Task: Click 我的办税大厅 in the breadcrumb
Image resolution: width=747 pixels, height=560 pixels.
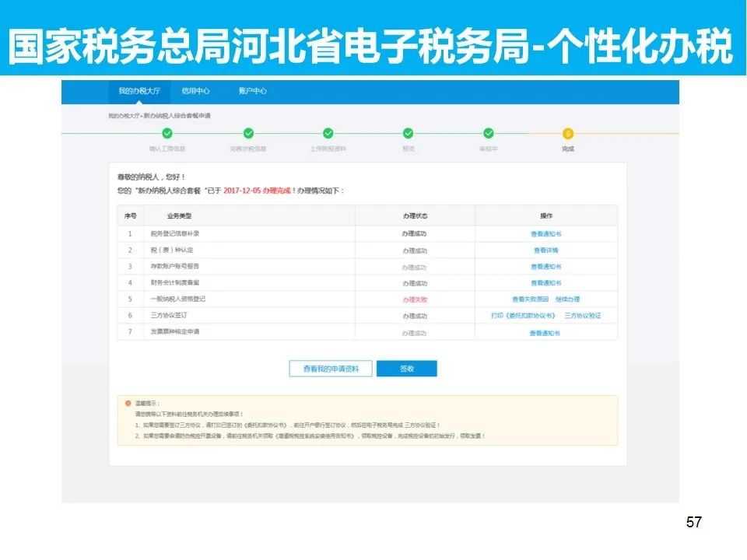Action: [124, 116]
